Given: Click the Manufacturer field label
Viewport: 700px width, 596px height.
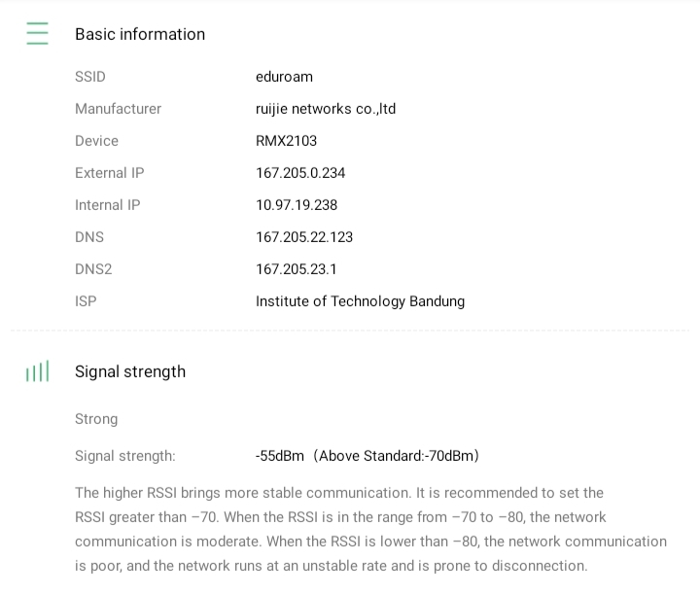Looking at the screenshot, I should pyautogui.click(x=118, y=109).
